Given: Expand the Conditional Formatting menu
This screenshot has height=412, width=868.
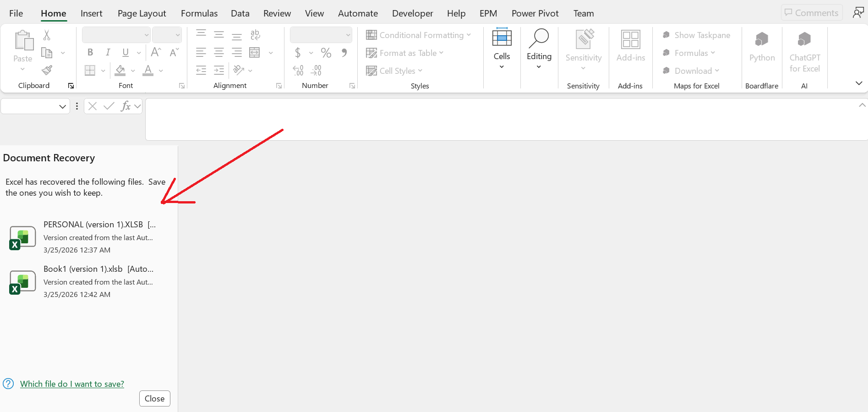Looking at the screenshot, I should pyautogui.click(x=418, y=35).
